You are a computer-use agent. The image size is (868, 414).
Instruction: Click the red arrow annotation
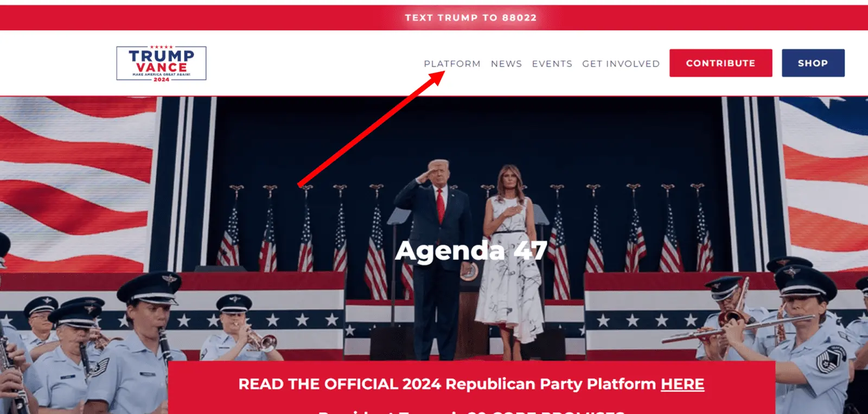tap(372, 129)
